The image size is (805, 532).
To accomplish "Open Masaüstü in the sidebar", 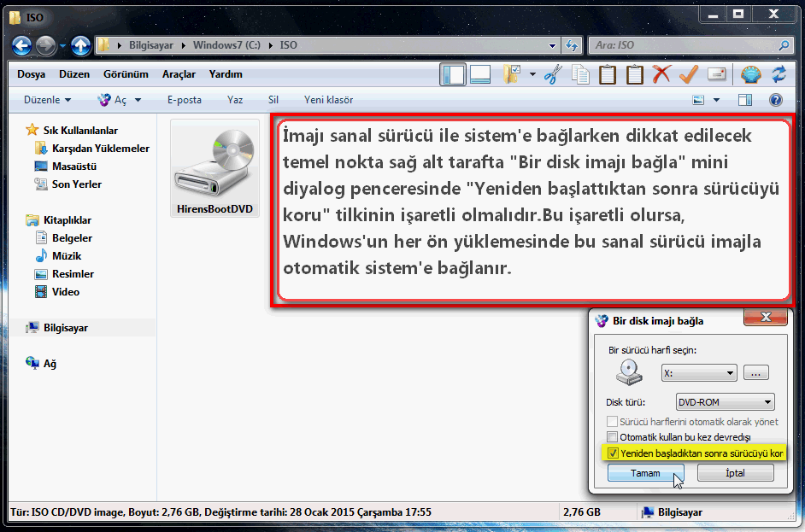I will coord(74,167).
